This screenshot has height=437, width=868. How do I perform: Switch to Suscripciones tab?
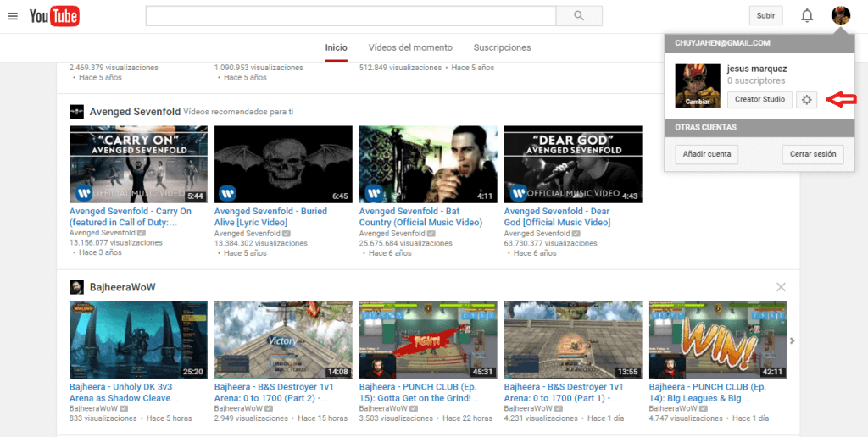[x=502, y=47]
